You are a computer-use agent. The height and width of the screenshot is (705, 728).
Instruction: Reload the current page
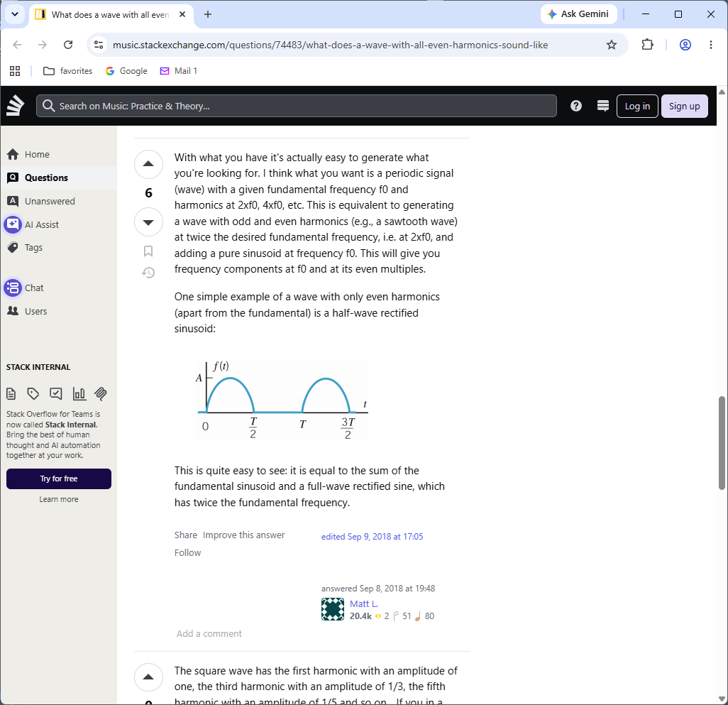click(68, 45)
